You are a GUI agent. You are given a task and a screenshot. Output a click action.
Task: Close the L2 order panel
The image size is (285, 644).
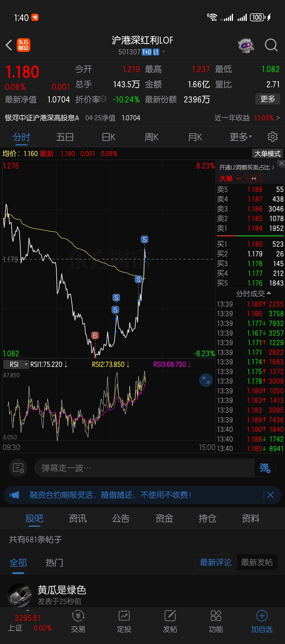tap(282, 163)
